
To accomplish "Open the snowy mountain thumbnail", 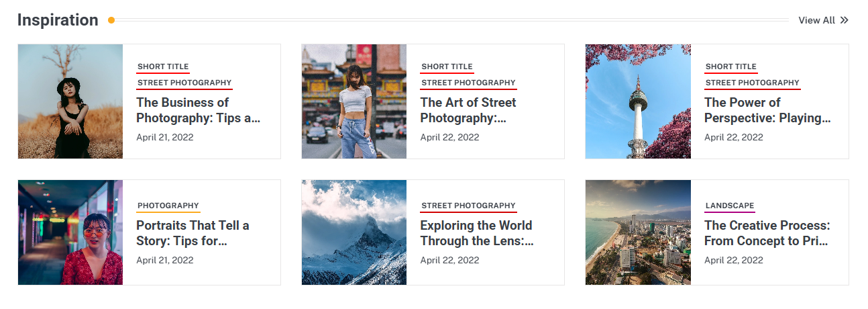I will tap(354, 232).
